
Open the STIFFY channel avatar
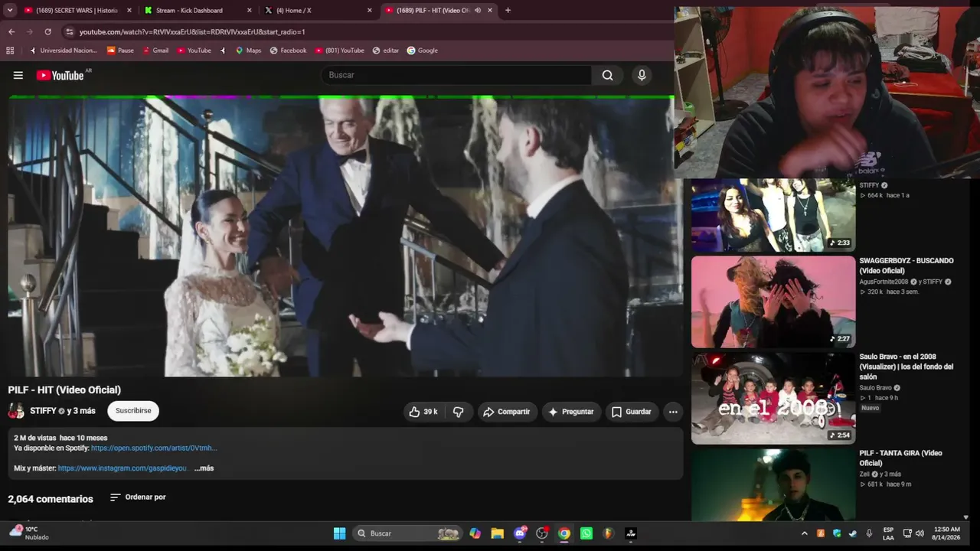16,411
